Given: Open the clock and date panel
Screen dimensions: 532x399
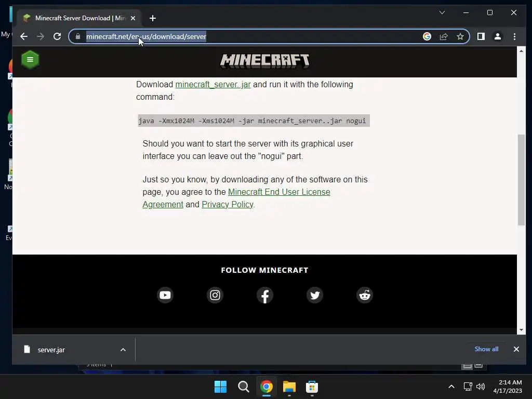Looking at the screenshot, I should tap(508, 387).
